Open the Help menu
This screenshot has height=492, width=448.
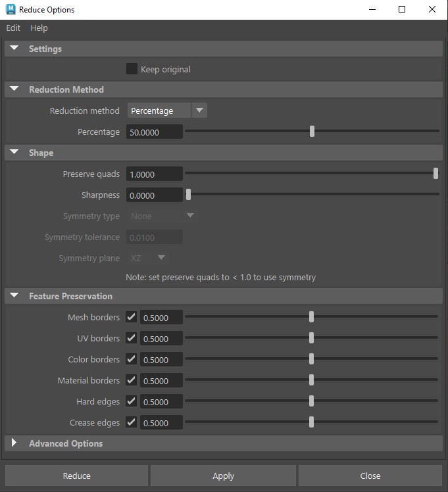click(39, 28)
